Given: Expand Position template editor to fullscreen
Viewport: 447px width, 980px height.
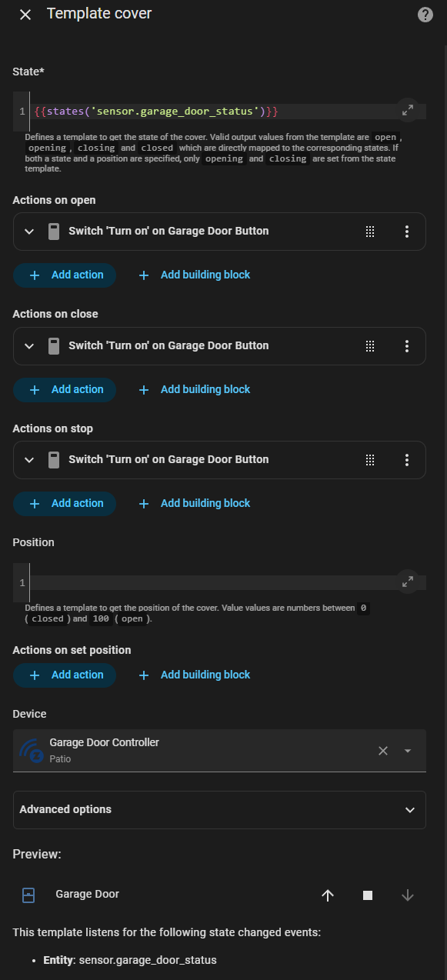Looking at the screenshot, I should (408, 582).
